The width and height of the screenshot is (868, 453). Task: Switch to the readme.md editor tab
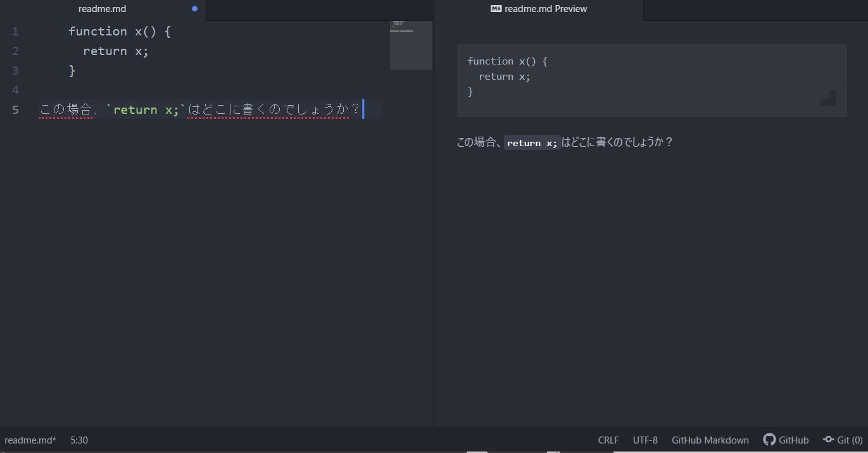pos(102,9)
